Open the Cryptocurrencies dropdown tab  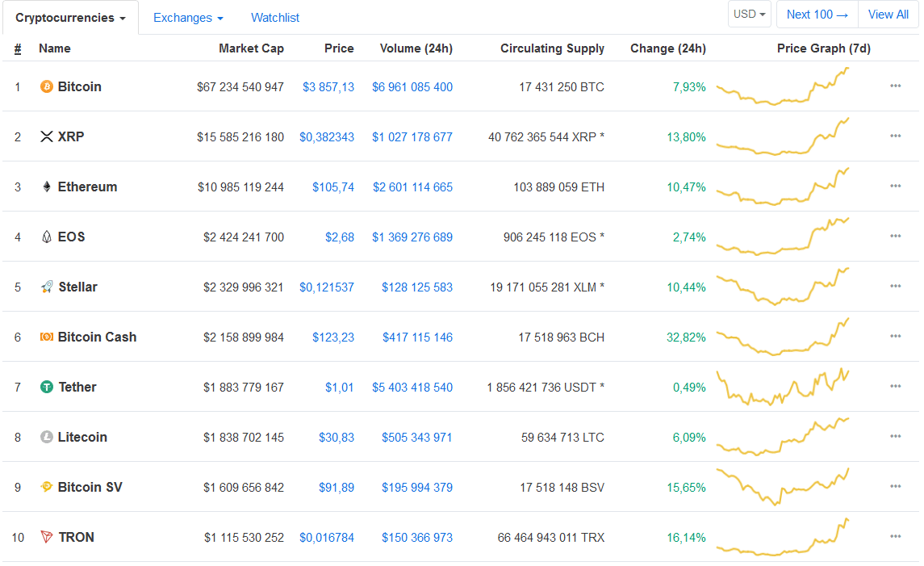71,18
